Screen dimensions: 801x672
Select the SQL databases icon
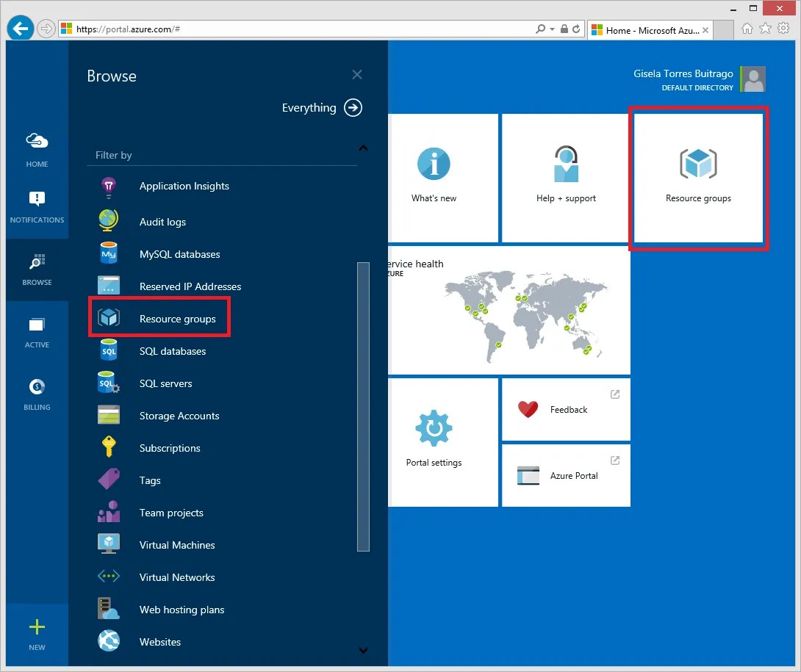tap(109, 351)
